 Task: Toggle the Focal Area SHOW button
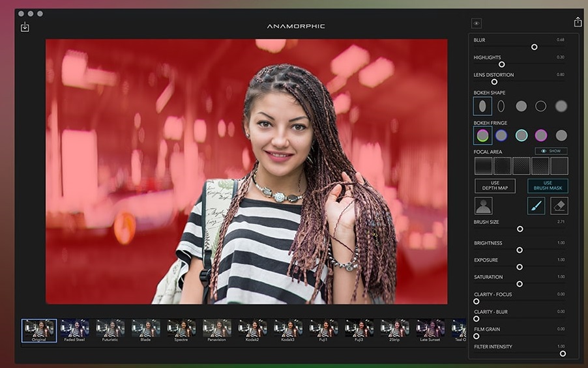click(x=551, y=151)
